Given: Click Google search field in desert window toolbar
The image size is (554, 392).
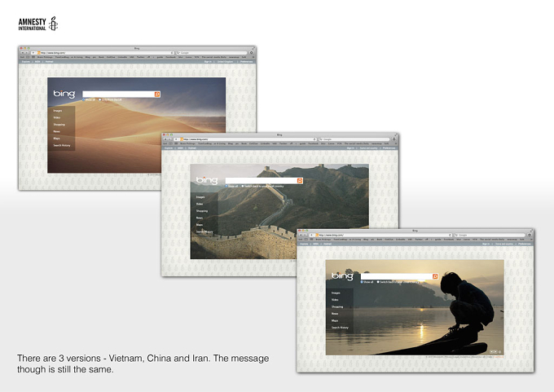Looking at the screenshot, I should click(212, 53).
